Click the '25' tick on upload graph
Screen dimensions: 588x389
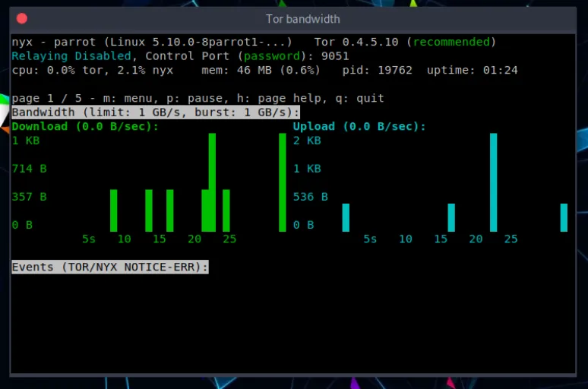pos(511,239)
